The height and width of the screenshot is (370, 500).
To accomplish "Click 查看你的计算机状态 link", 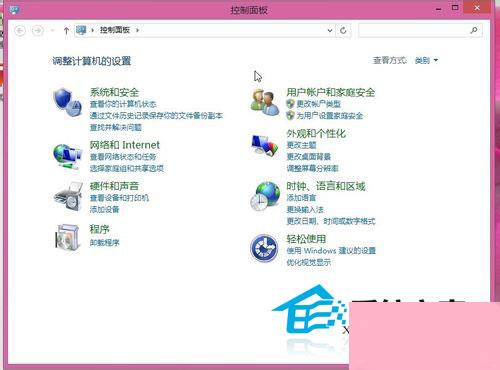I will coord(123,104).
